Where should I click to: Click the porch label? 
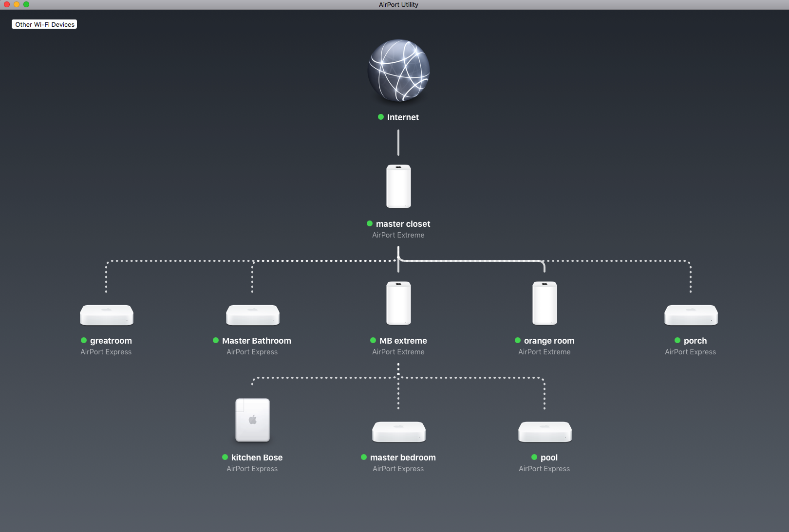[695, 341]
